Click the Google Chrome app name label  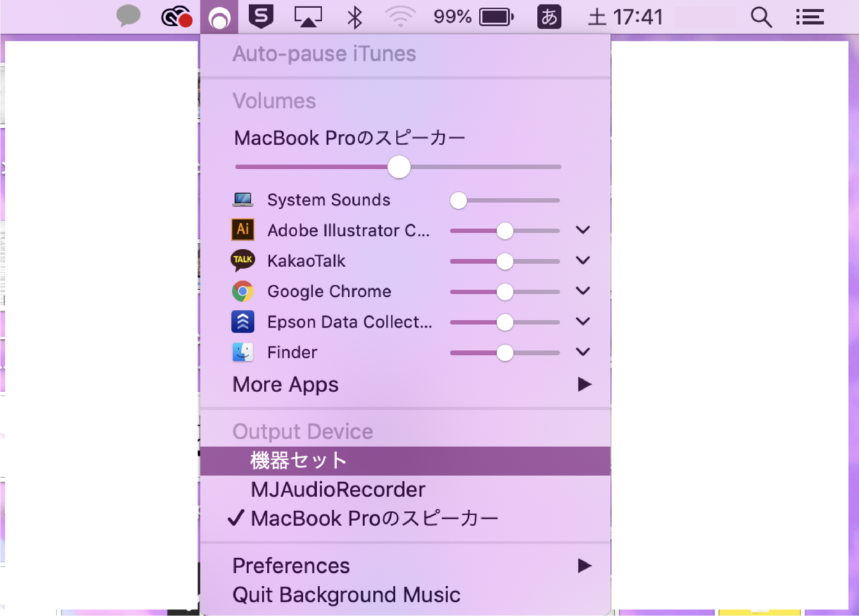329,291
